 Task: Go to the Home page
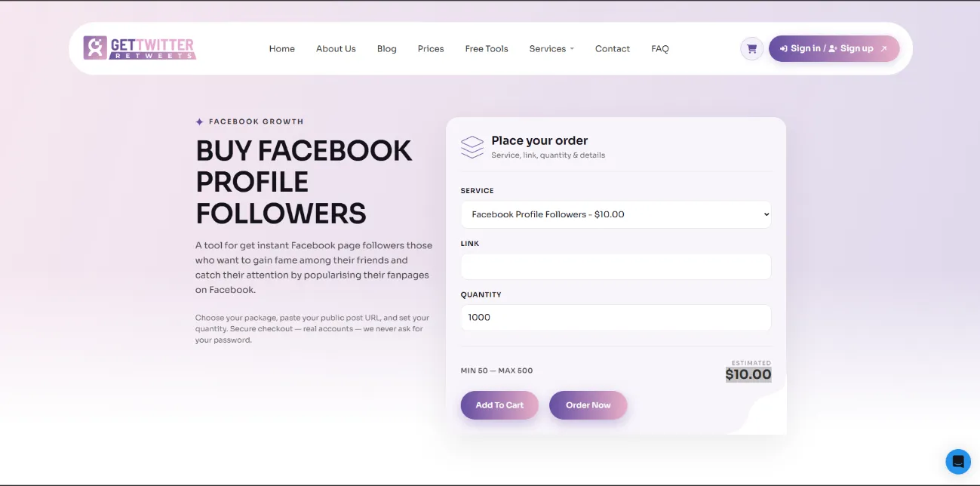click(282, 48)
